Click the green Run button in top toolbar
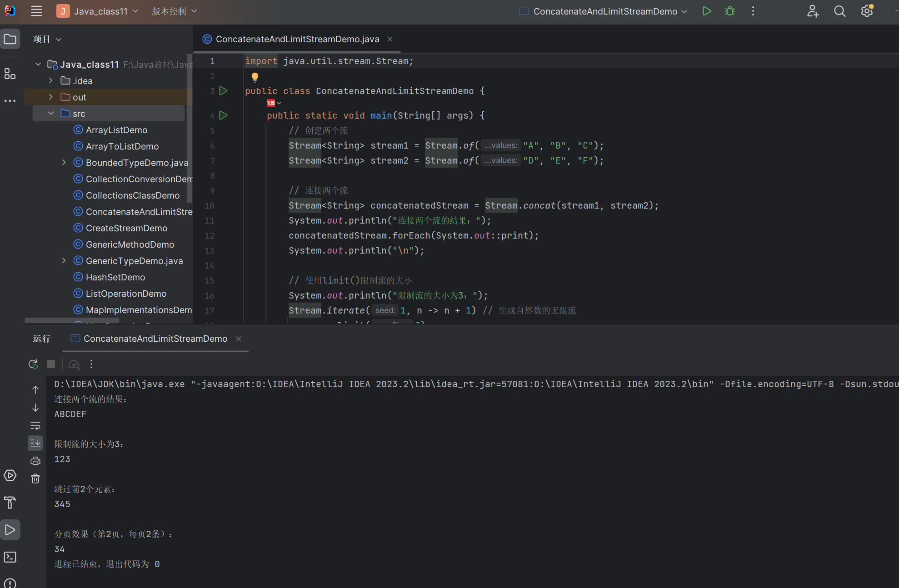The image size is (899, 588). tap(706, 11)
